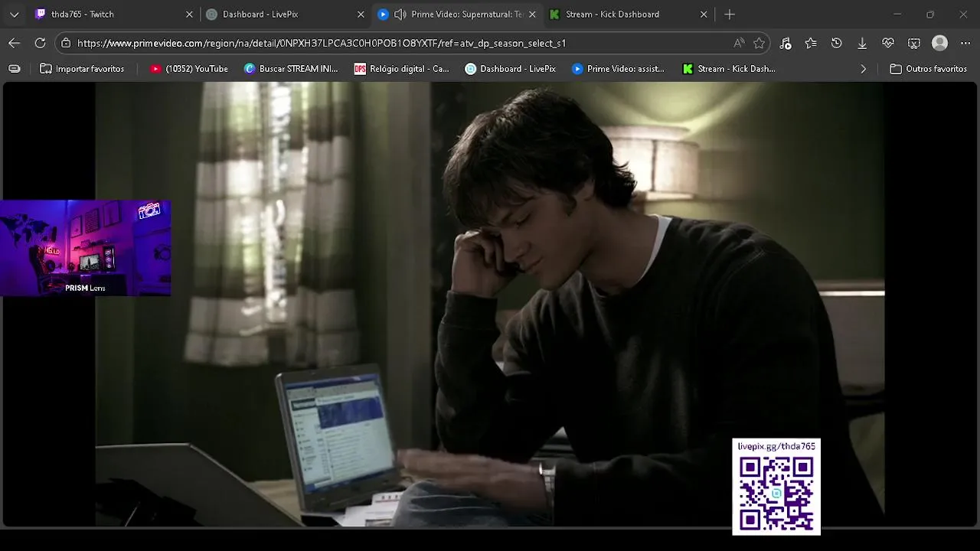This screenshot has height=551, width=980.
Task: Expand the Outros favoritos folder
Action: click(x=928, y=69)
